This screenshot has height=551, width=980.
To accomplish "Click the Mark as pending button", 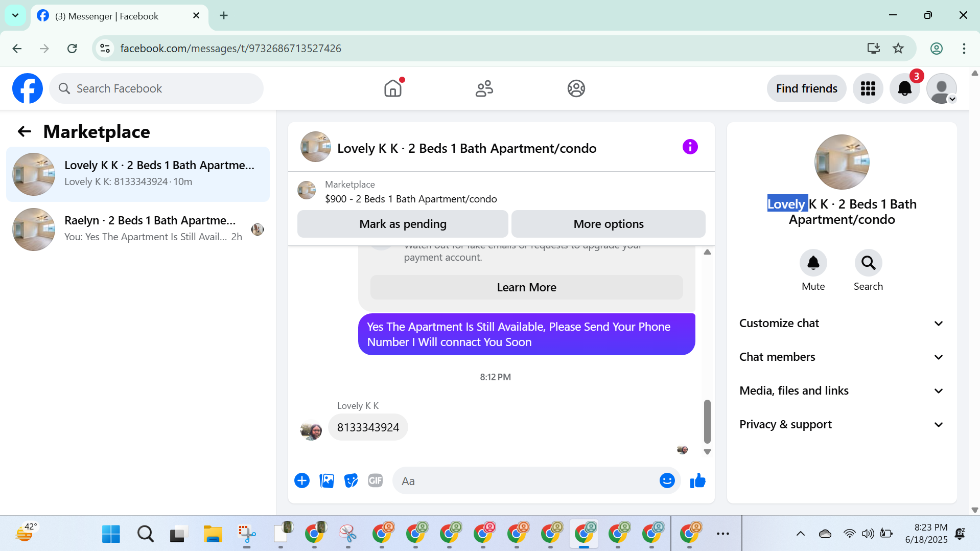I will pyautogui.click(x=403, y=224).
